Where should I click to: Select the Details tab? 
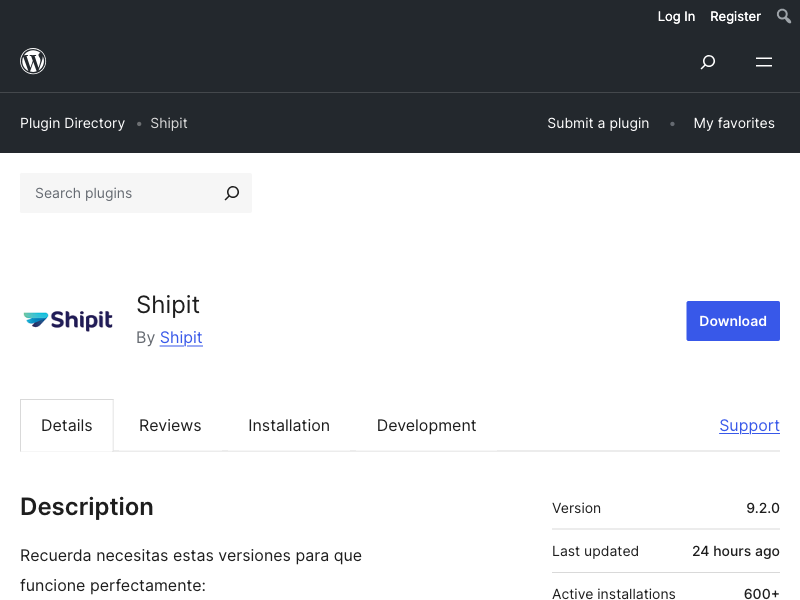tap(67, 426)
